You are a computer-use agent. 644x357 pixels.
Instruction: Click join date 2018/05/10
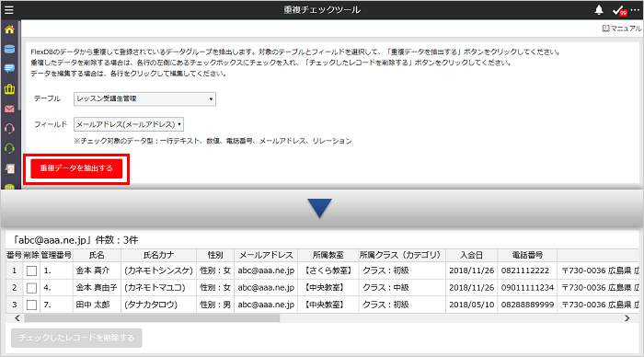[x=471, y=305]
